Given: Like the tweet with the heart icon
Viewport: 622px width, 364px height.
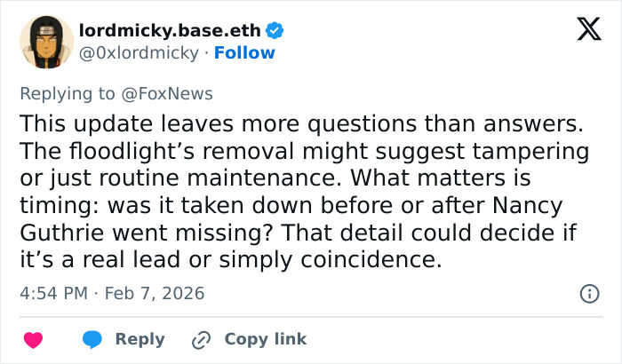Looking at the screenshot, I should point(33,339).
